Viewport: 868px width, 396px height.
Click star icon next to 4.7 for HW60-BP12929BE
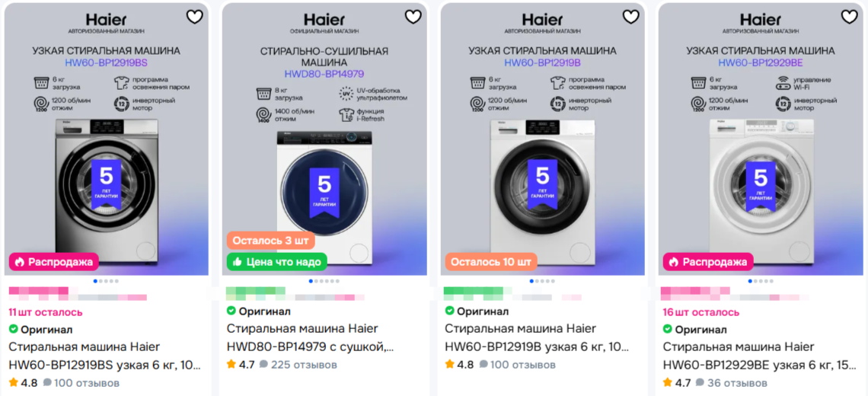pyautogui.click(x=668, y=383)
